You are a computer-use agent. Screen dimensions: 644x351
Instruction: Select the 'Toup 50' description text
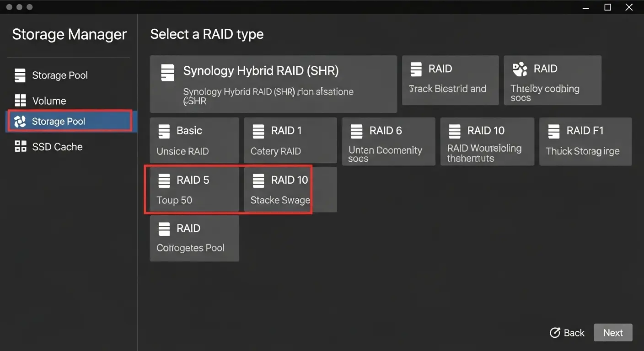(174, 200)
